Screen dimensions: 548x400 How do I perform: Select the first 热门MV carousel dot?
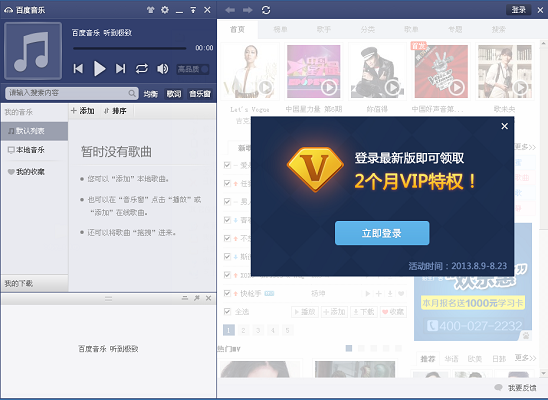pyautogui.click(x=349, y=348)
